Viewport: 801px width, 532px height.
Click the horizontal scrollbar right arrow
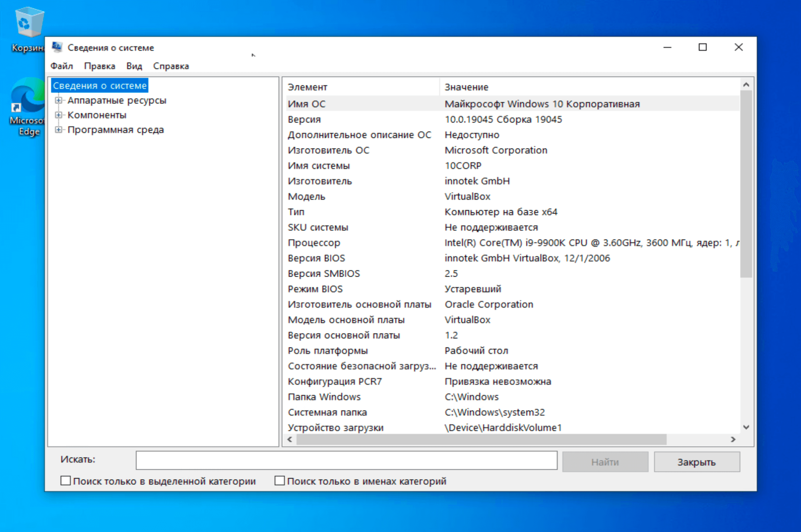click(733, 439)
